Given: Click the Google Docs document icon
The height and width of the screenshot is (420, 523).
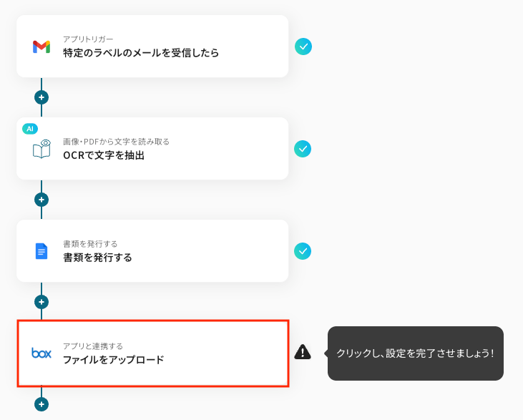Looking at the screenshot, I should click(x=41, y=251).
